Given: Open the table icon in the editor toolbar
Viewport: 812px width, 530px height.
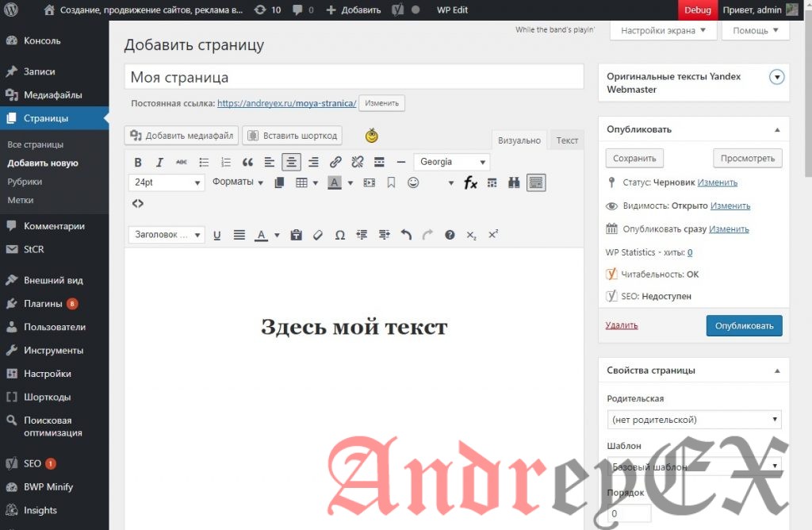Looking at the screenshot, I should tap(301, 182).
